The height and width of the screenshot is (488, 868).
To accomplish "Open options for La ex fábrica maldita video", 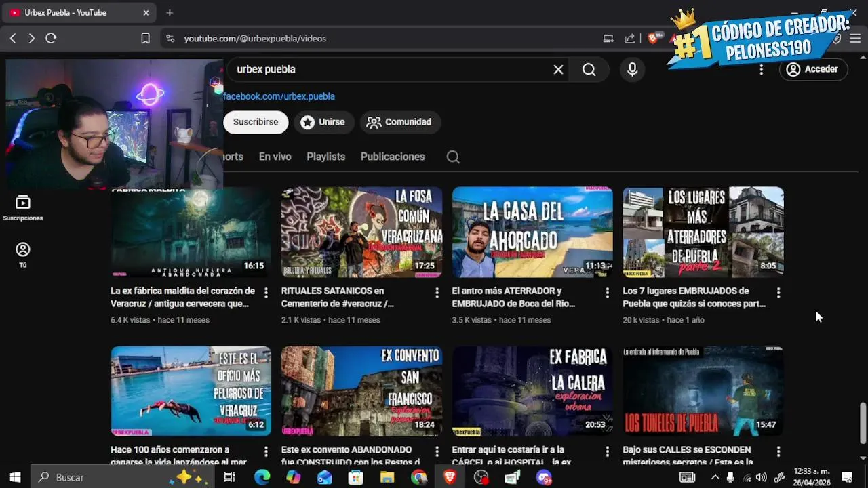I will 266,293.
